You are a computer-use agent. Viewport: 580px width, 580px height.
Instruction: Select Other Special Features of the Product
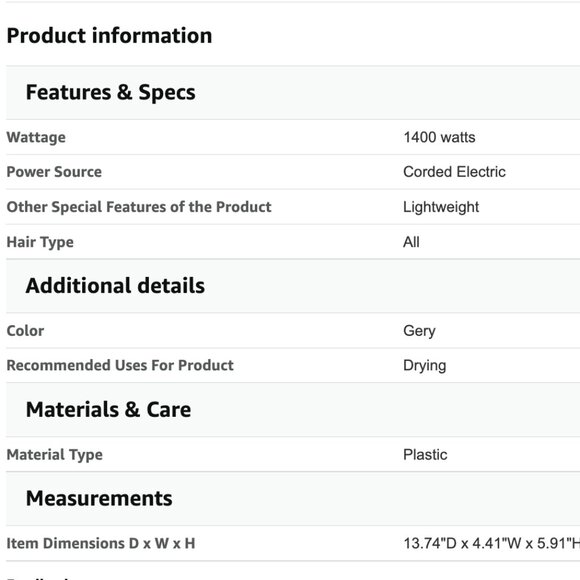click(139, 207)
